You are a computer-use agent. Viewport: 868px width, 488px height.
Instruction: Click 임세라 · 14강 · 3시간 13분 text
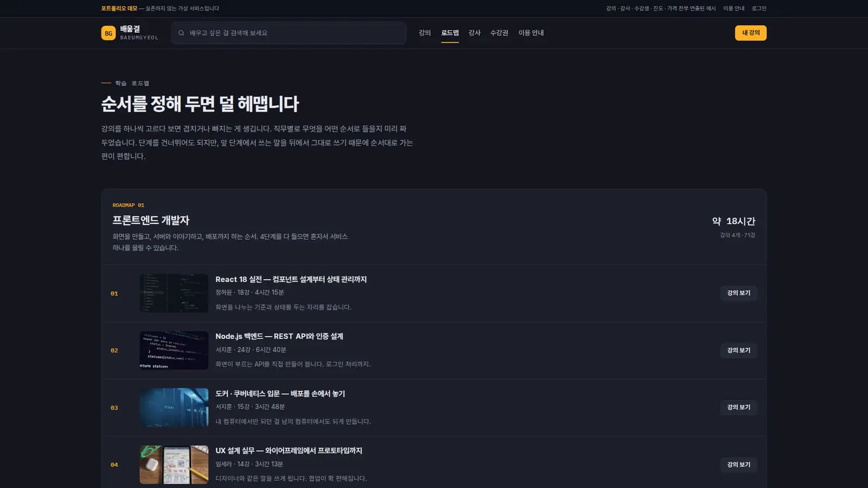tap(249, 464)
